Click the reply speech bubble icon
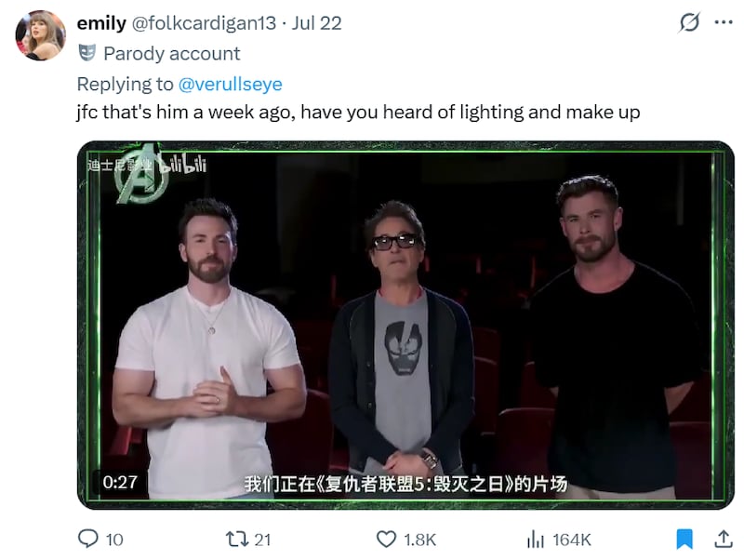This screenshot has width=744, height=560. tap(88, 540)
